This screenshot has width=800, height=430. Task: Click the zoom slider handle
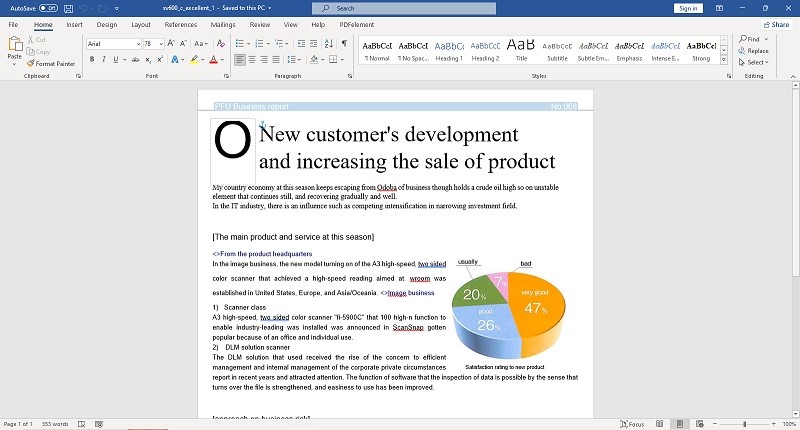pos(744,424)
